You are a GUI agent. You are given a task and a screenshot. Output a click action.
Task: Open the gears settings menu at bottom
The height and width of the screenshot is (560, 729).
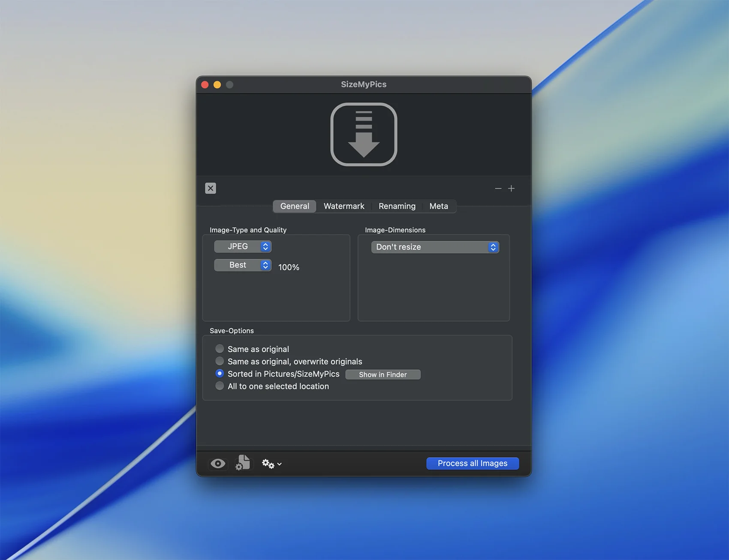(x=271, y=464)
